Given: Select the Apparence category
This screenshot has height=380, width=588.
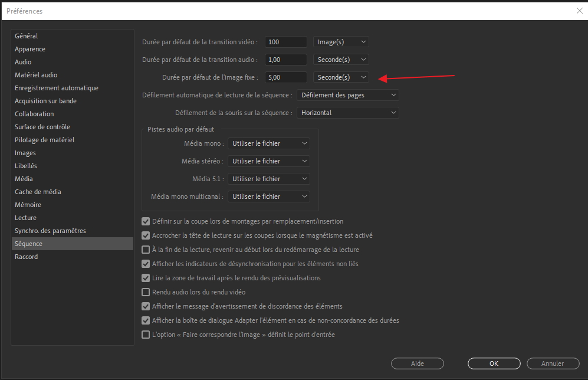Looking at the screenshot, I should point(30,49).
